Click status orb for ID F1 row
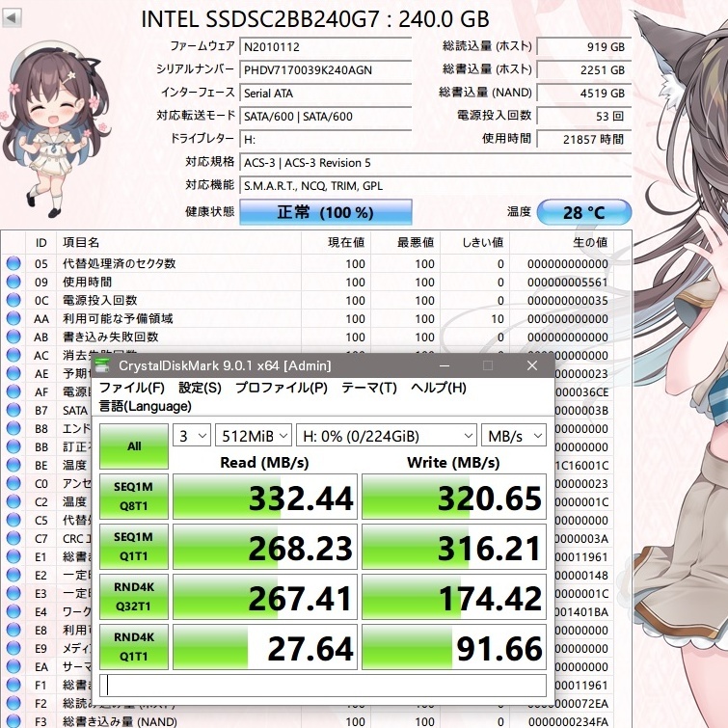 click(x=13, y=685)
